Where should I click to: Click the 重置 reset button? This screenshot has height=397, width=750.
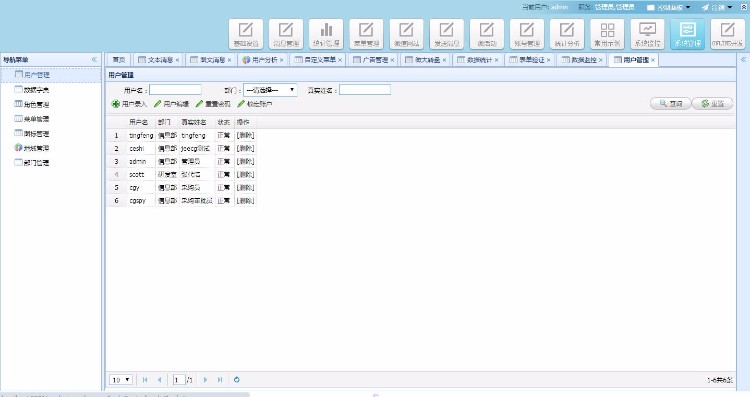(x=712, y=103)
